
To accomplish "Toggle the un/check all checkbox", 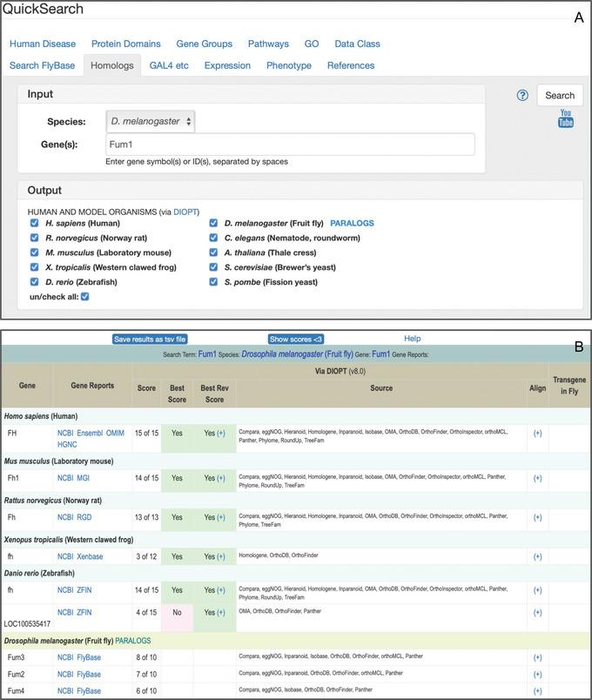I will pyautogui.click(x=84, y=296).
